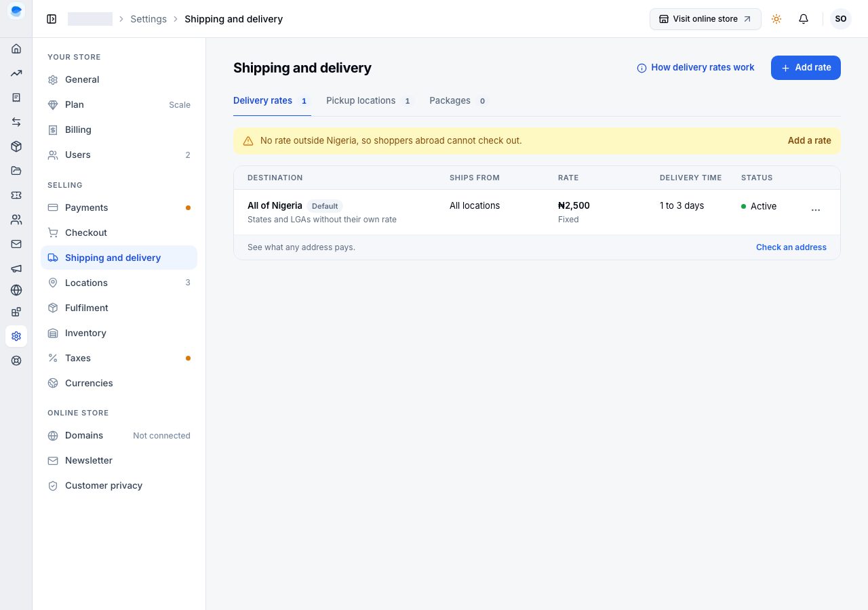Image resolution: width=868 pixels, height=610 pixels.
Task: Open the ticket-shaped discounts icon in the rail
Action: (x=16, y=195)
